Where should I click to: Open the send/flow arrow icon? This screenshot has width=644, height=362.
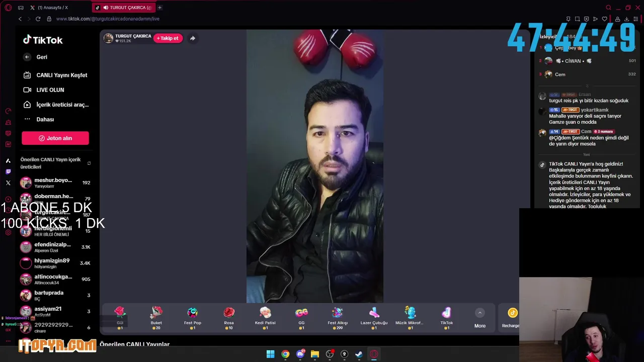(x=595, y=19)
